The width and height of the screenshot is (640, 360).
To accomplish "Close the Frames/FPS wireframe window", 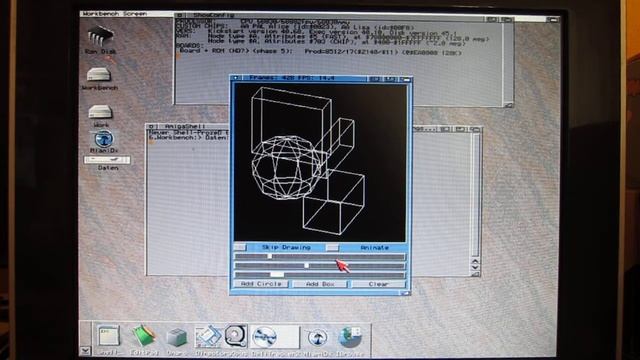I will point(236,78).
